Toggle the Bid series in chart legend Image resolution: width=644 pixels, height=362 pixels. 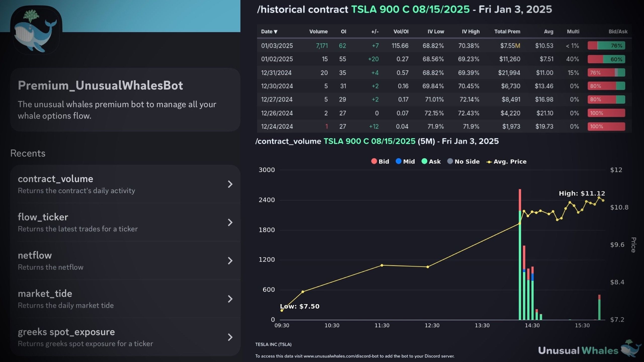pos(380,161)
